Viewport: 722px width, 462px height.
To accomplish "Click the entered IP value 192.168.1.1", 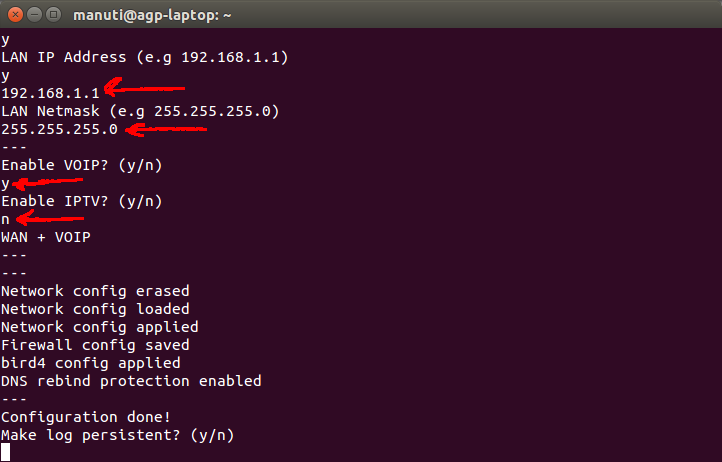I will coord(51,93).
